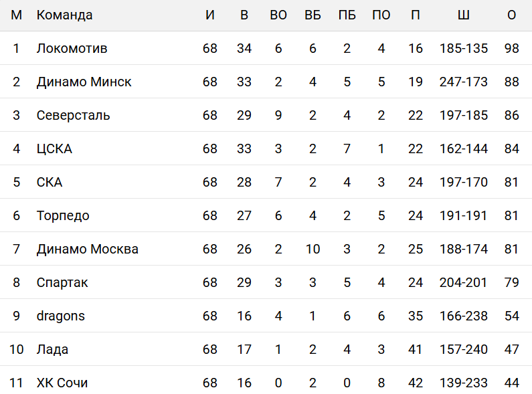Sort by the Команда column header
This screenshot has height=394, width=532.
click(x=64, y=15)
